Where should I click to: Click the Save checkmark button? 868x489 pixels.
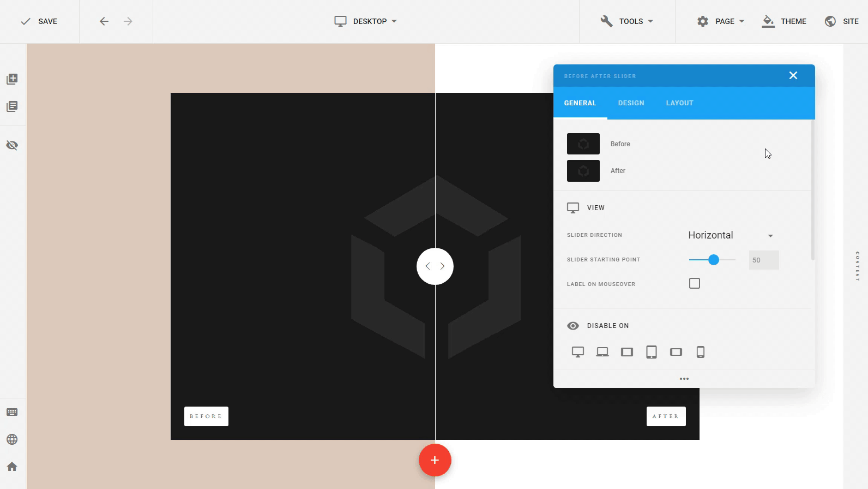click(39, 21)
